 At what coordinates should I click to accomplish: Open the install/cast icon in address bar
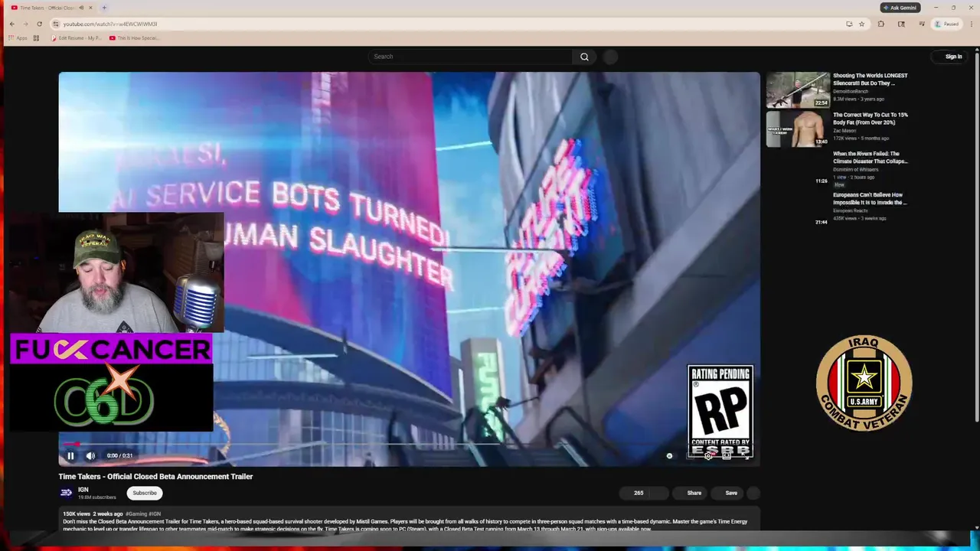(849, 24)
